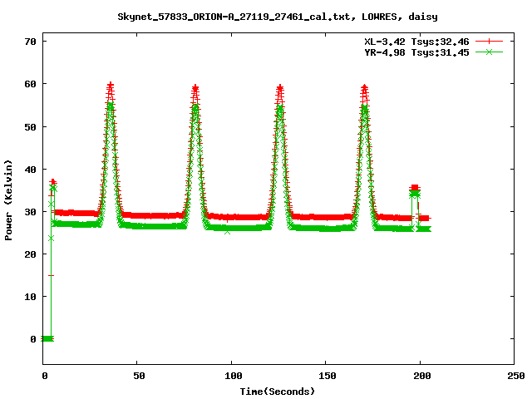Click the x-axis tick label 50

point(139,376)
